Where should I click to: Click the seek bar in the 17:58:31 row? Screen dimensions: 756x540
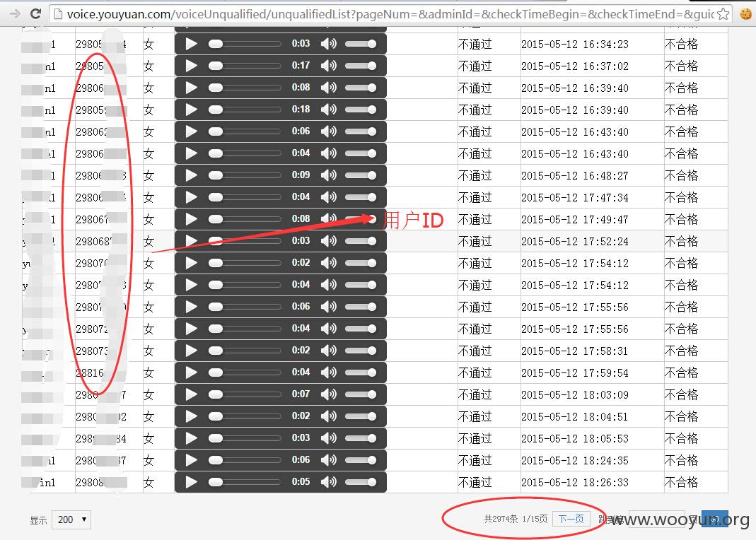pos(245,351)
